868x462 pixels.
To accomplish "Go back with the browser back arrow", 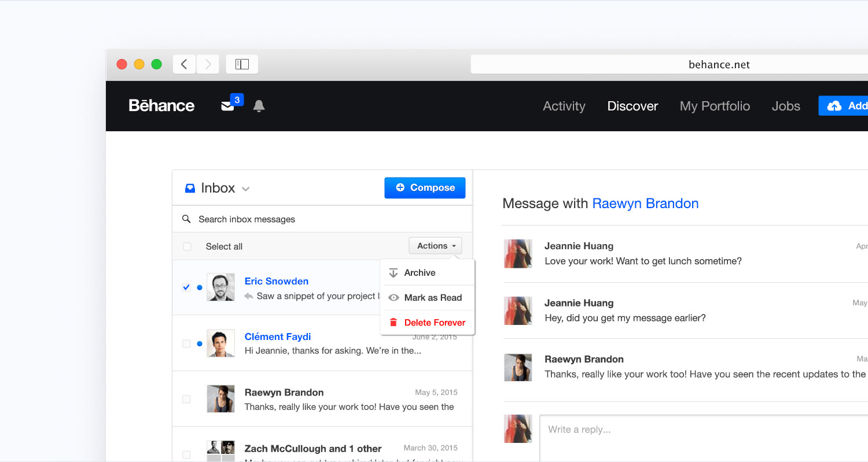I will pyautogui.click(x=184, y=64).
